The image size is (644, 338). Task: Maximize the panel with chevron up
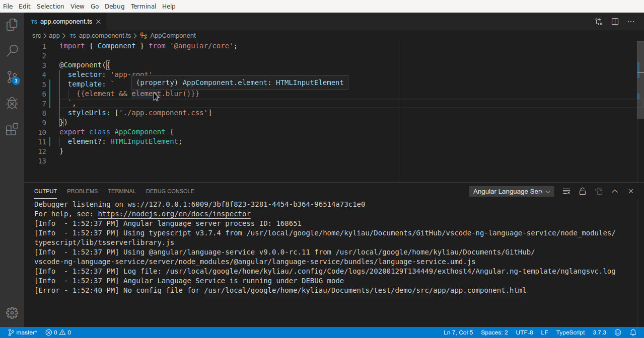pos(615,191)
